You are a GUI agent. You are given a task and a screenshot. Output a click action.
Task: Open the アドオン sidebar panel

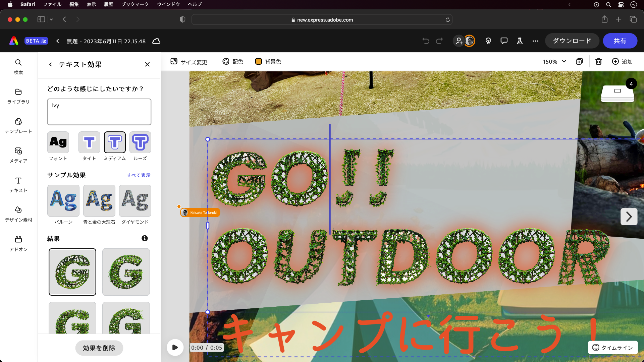tap(18, 243)
